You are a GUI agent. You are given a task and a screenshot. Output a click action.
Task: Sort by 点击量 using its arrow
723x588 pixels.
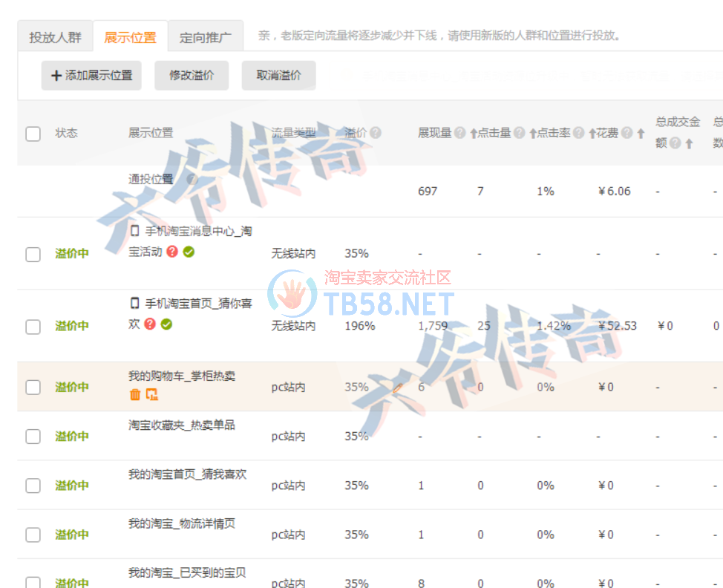(533, 134)
